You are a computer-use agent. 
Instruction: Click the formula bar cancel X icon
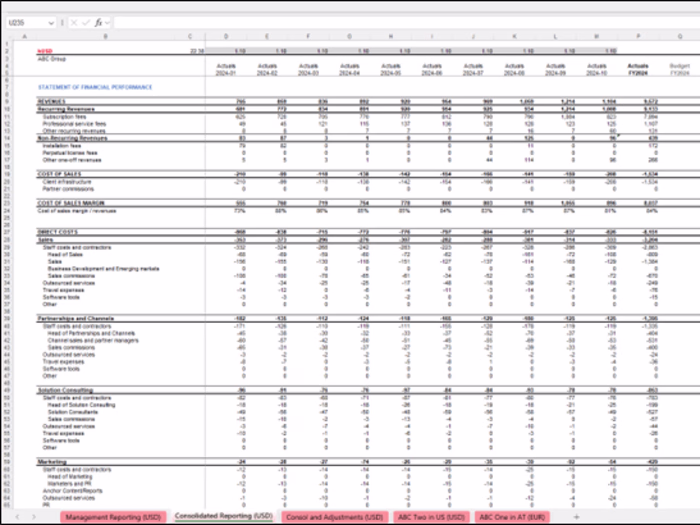[74, 22]
